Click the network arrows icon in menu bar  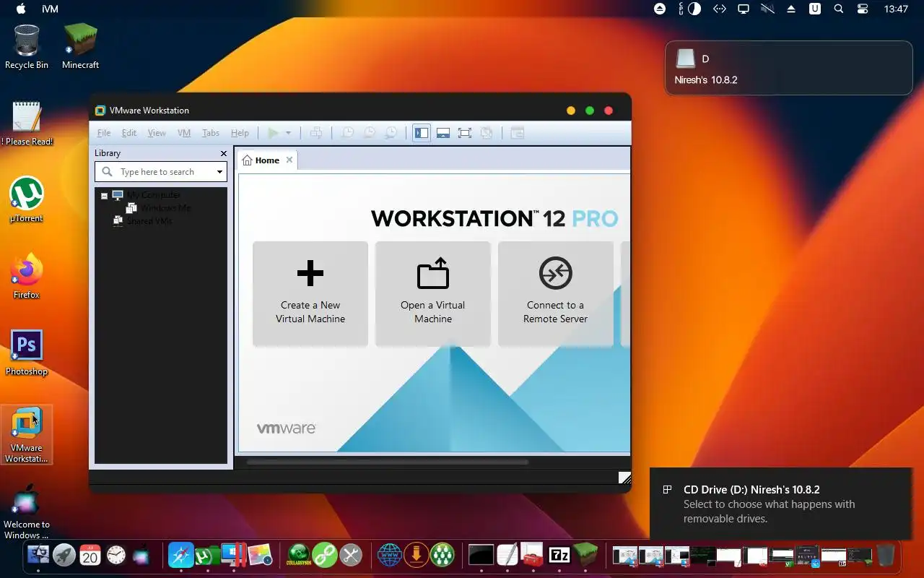click(x=719, y=9)
